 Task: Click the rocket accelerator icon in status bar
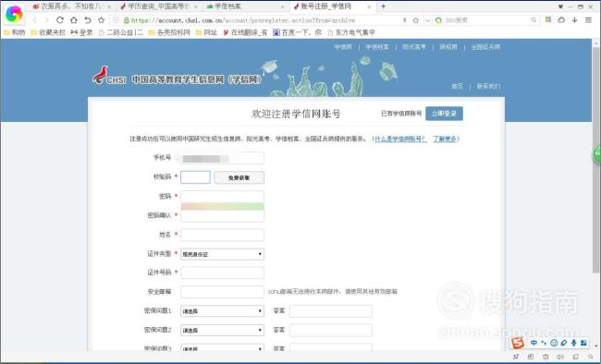516,357
